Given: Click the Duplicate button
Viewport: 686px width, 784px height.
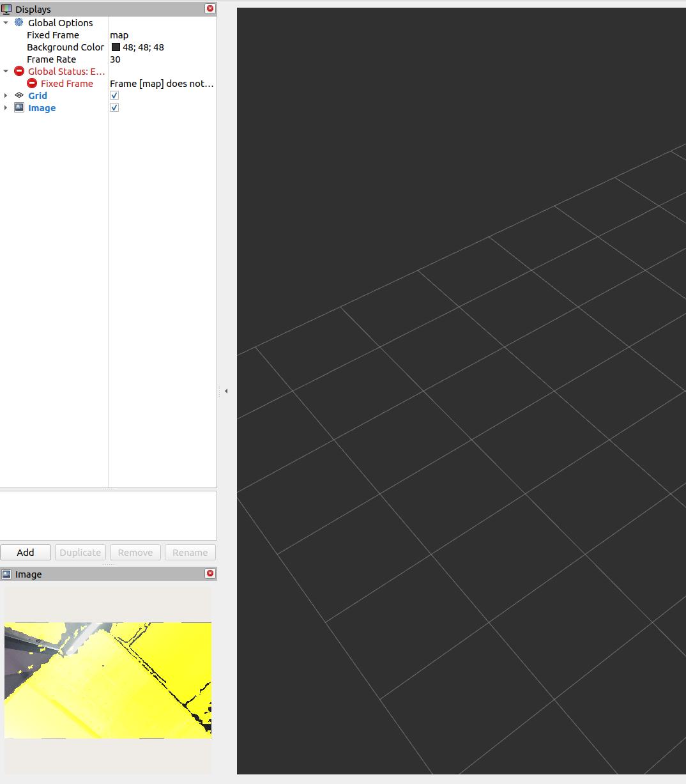Looking at the screenshot, I should [80, 552].
